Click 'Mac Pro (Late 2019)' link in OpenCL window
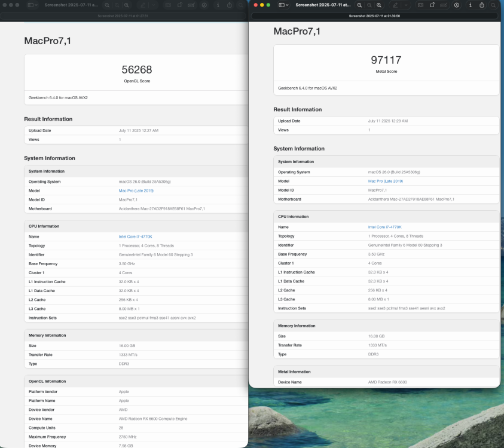This screenshot has height=448, width=504. click(x=136, y=191)
